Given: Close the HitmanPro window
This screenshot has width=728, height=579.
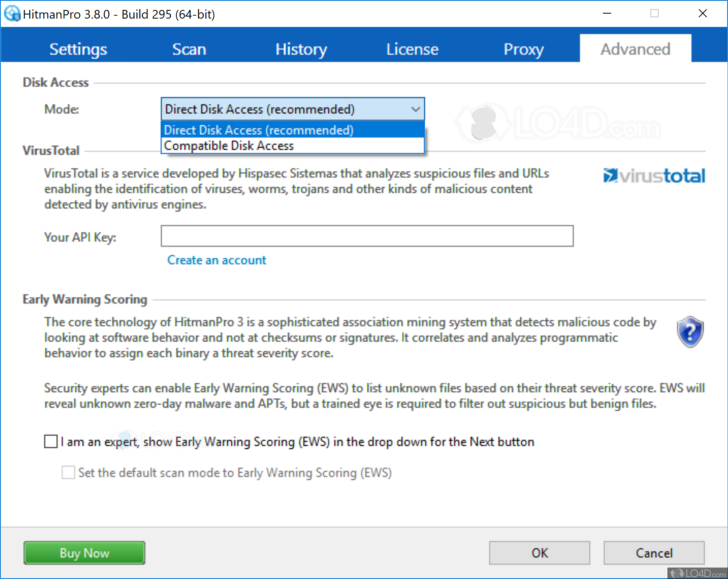Looking at the screenshot, I should click(702, 14).
